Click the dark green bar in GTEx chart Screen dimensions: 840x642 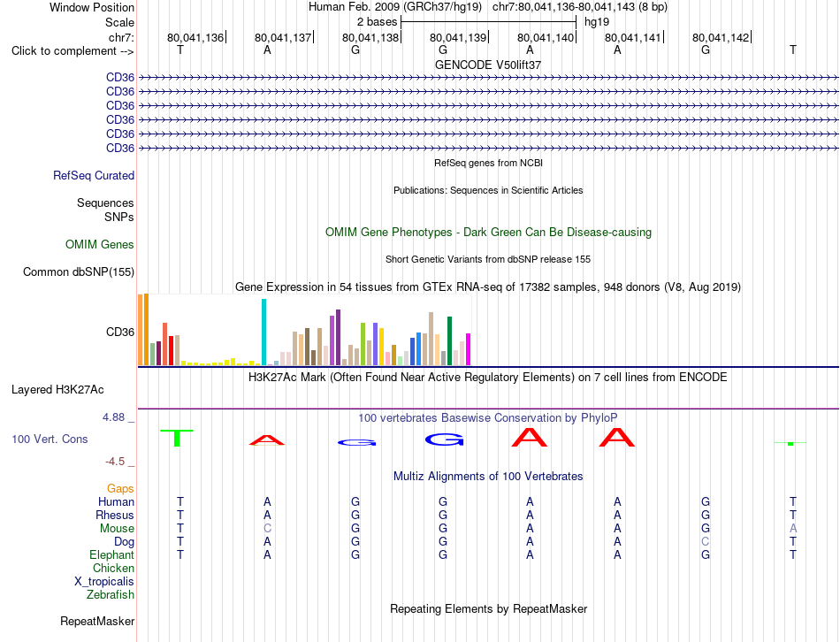click(449, 341)
